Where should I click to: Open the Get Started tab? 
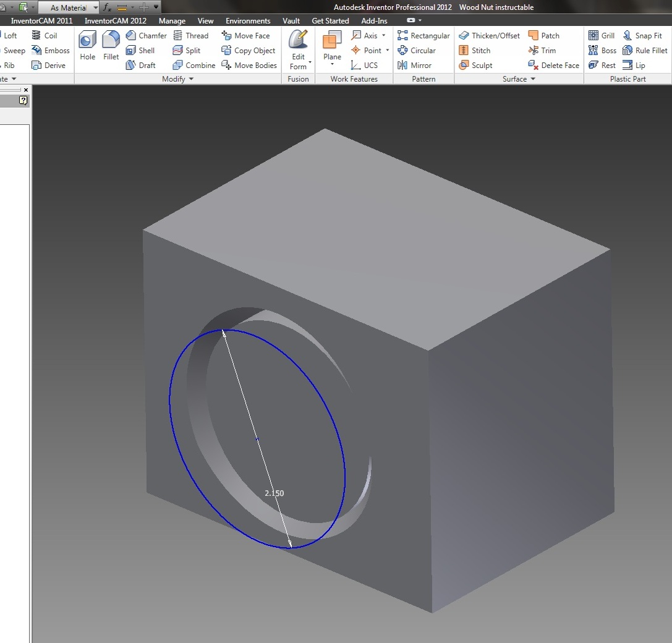[330, 20]
